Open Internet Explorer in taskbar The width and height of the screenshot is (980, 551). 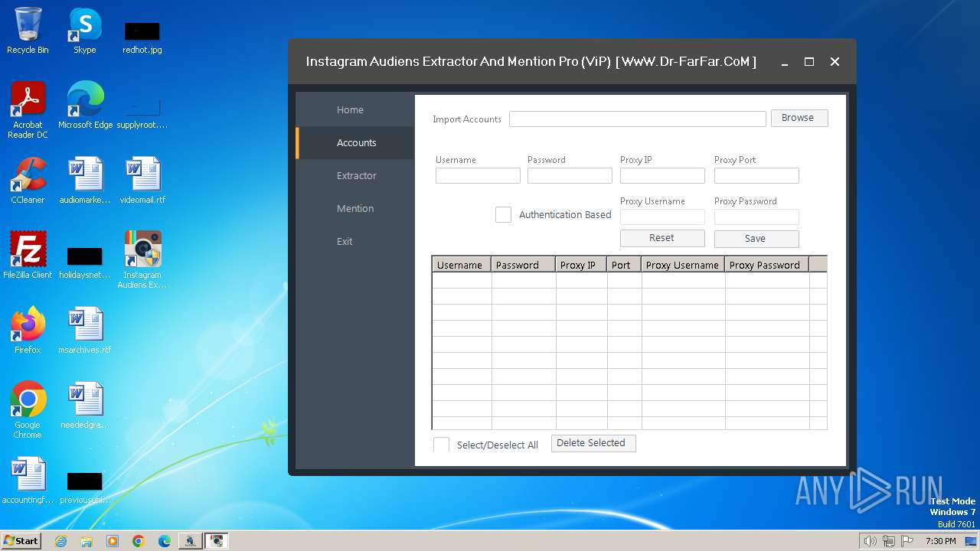(60, 541)
